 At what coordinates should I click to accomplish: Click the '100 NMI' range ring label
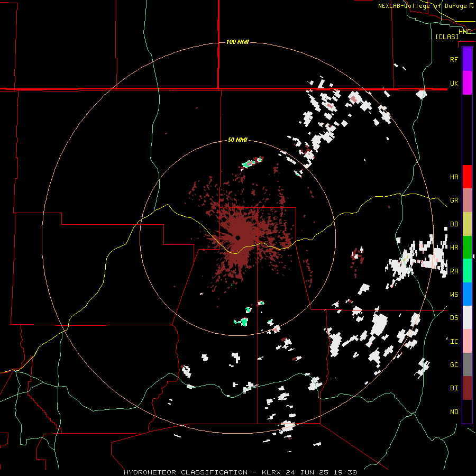pyautogui.click(x=237, y=42)
